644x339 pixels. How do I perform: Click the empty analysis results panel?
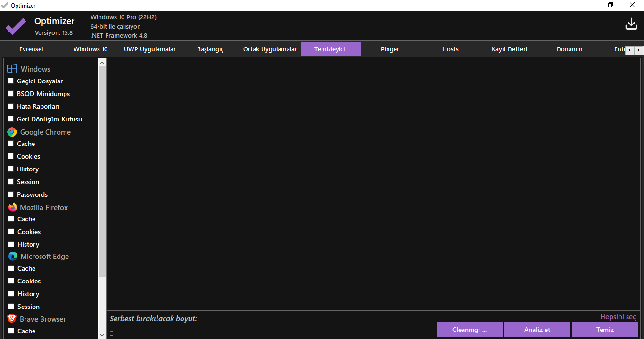374,184
